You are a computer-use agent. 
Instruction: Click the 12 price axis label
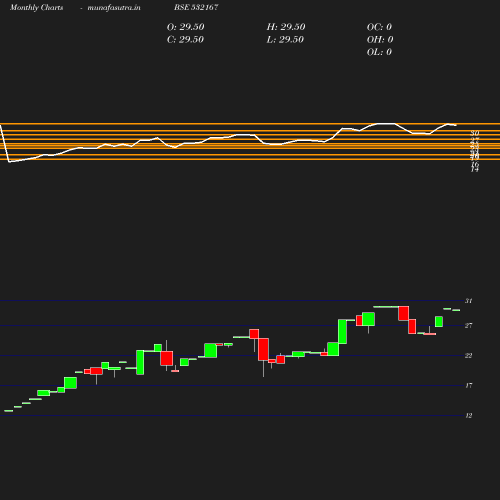469,416
